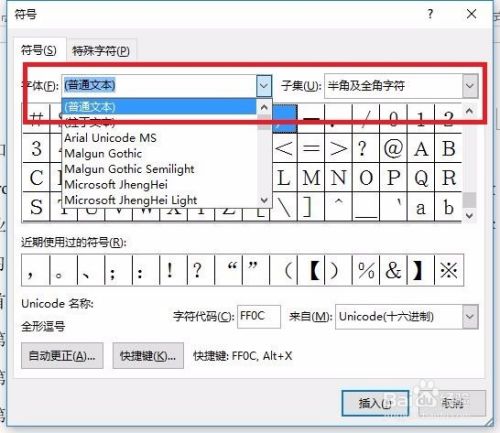Select the digit 3 in the symbol grid

(36, 148)
